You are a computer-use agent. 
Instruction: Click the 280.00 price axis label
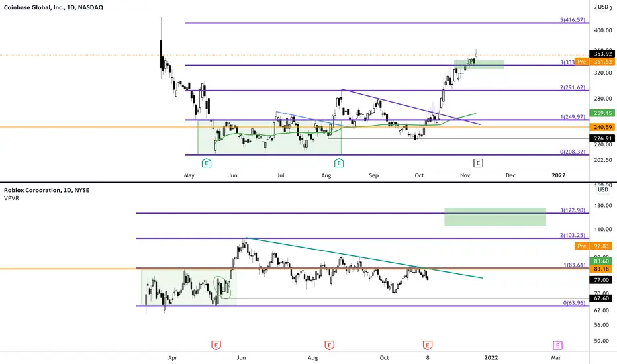tap(602, 99)
